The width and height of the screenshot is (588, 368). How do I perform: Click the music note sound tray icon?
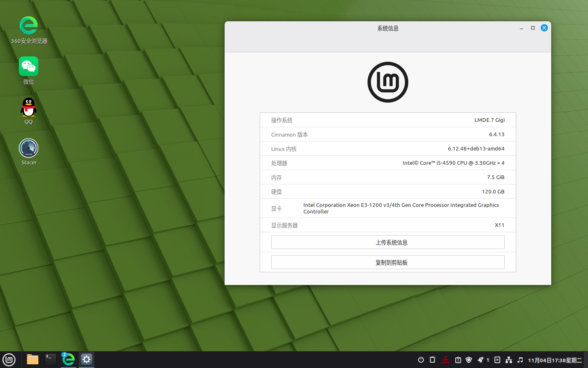(520, 360)
